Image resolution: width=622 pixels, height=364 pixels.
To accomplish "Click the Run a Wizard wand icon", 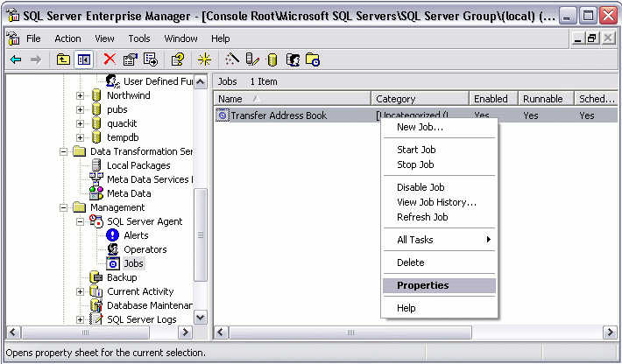I will point(231,59).
